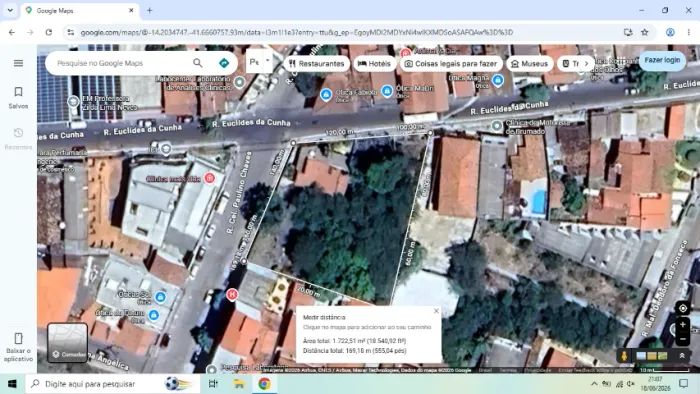700x394 pixels.
Task: Click the Ótica do Futuro pin
Action: coord(154,315)
